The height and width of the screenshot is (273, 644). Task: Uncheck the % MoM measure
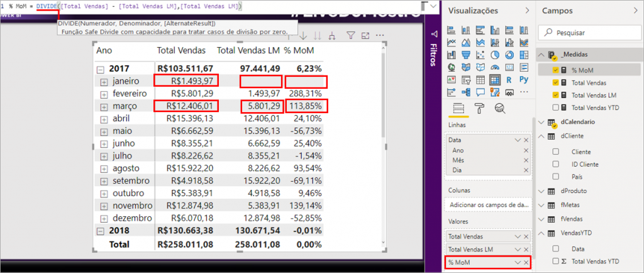[x=555, y=70]
